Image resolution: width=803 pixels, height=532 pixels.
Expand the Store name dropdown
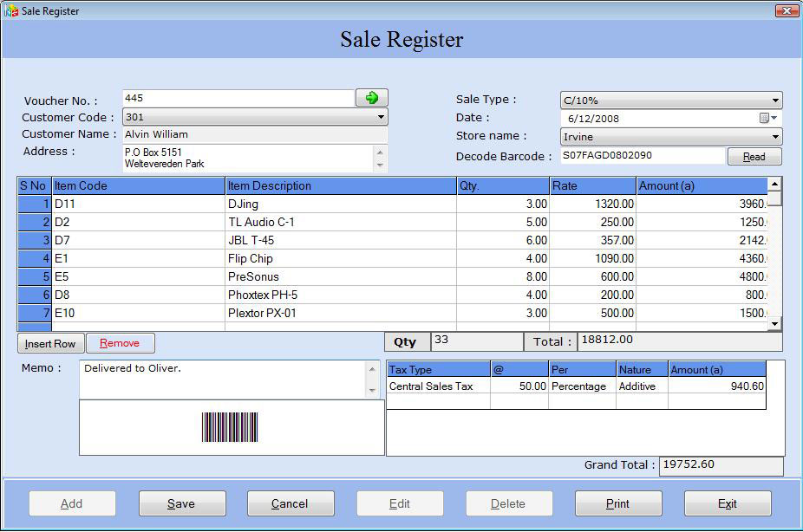775,137
